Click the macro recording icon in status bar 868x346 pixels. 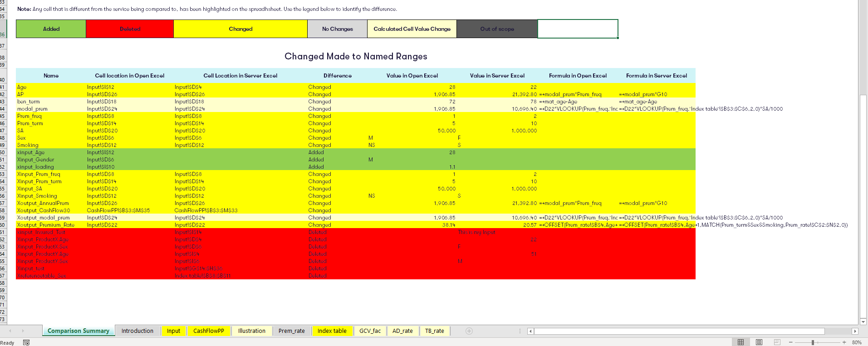[26, 342]
